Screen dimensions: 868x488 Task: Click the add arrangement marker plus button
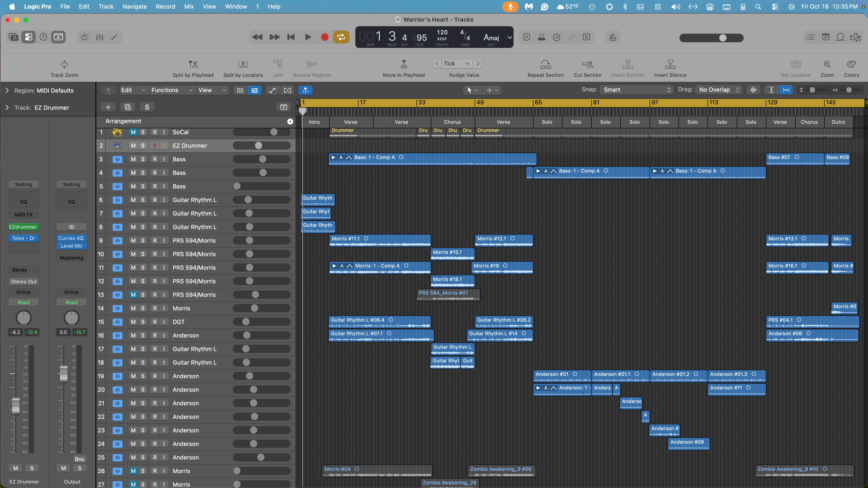[290, 121]
